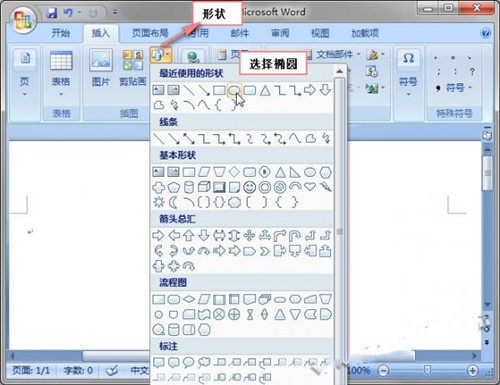Insert a picture using the 图片 button
This screenshot has height=385, width=500.
coord(101,68)
